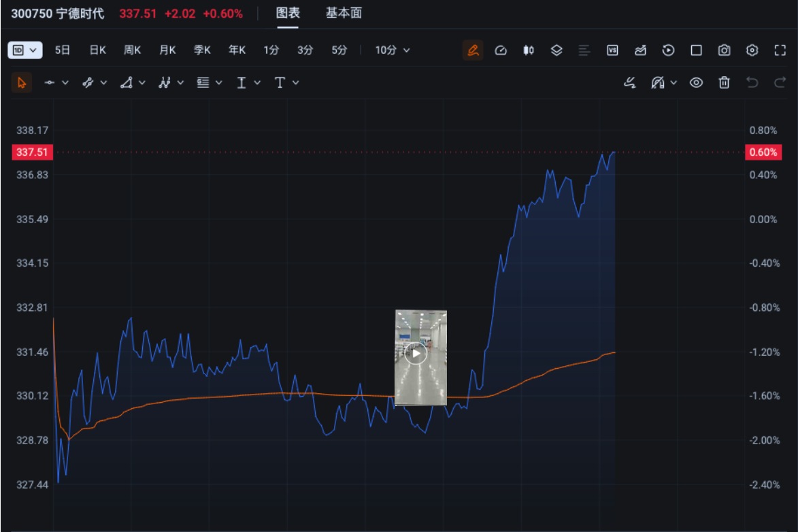Screen dimensions: 798x532
Task: Select the 年K period
Action: tap(237, 50)
